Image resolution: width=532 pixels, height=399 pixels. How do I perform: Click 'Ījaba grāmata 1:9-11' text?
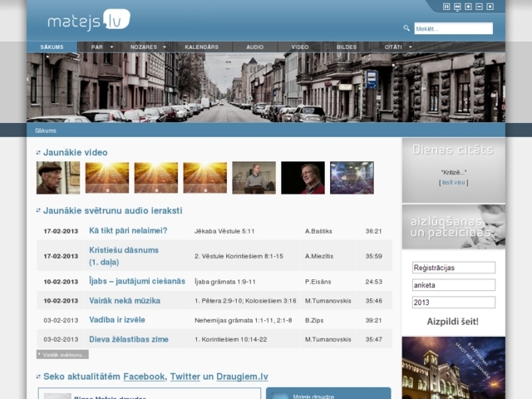pyautogui.click(x=224, y=282)
